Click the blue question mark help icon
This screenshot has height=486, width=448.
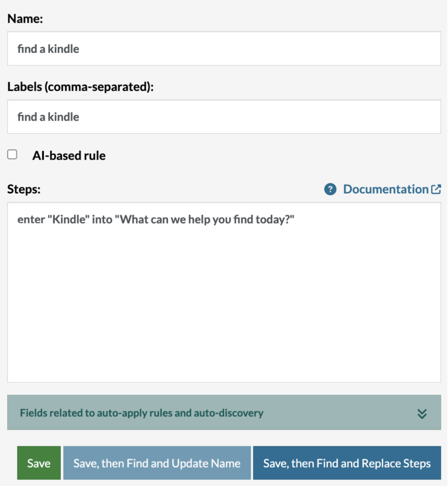point(330,189)
